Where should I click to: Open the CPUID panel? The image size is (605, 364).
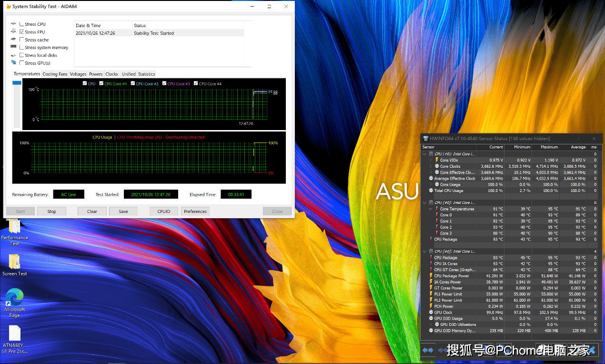pos(164,211)
